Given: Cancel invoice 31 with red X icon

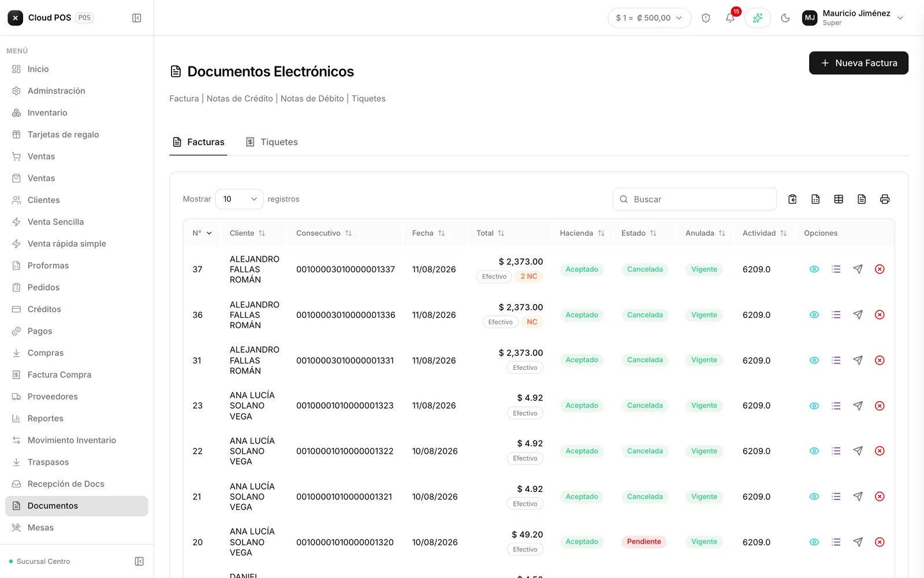Looking at the screenshot, I should coord(880,360).
